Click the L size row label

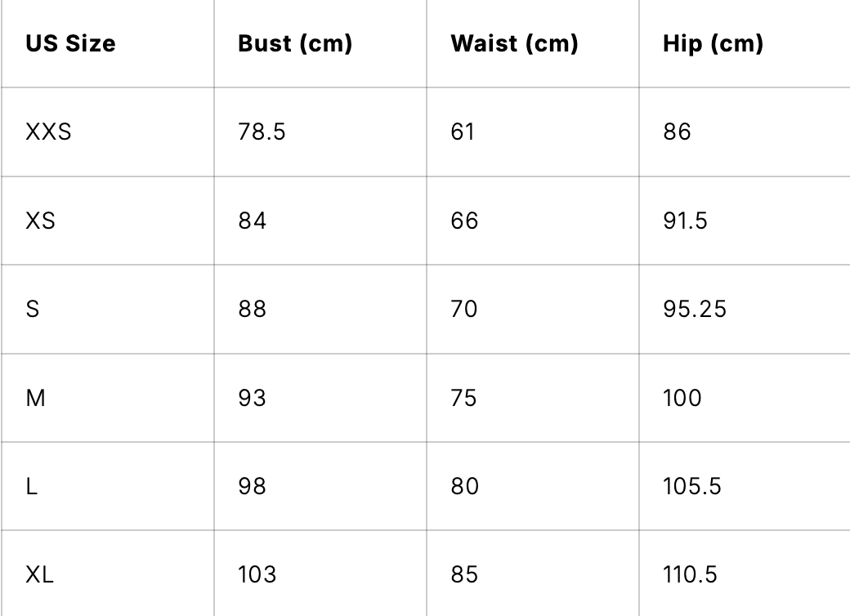pyautogui.click(x=32, y=487)
